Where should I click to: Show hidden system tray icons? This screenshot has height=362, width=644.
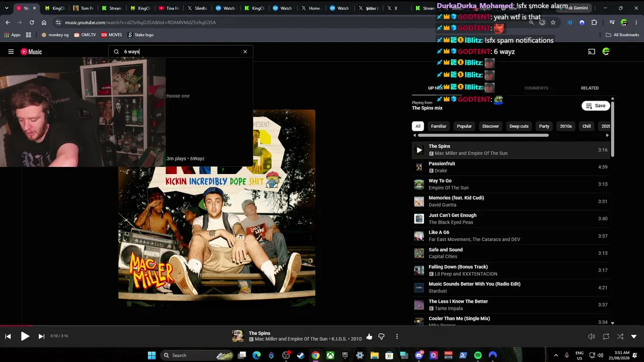click(556, 355)
